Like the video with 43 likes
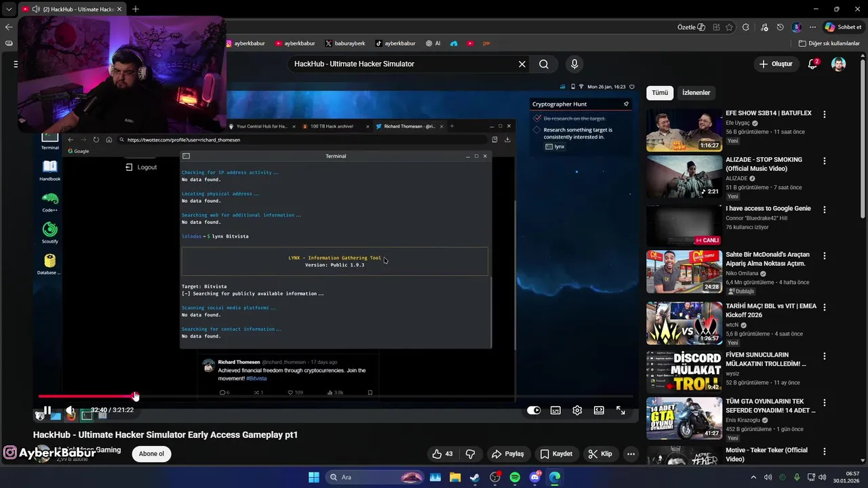The image size is (868, 488). point(442,454)
